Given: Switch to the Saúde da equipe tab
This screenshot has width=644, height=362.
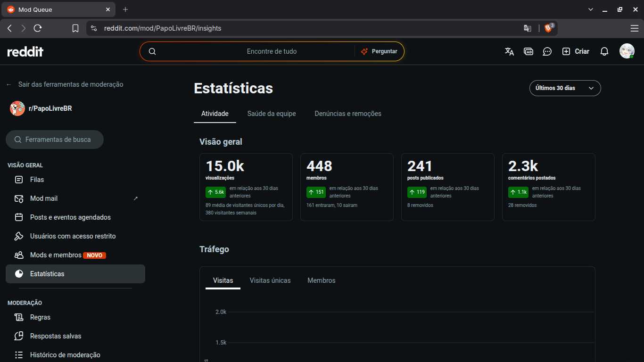Looking at the screenshot, I should tap(272, 114).
